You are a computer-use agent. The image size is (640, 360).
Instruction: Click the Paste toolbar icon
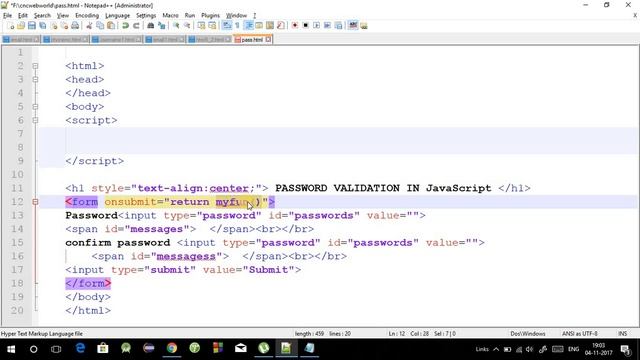(x=111, y=26)
